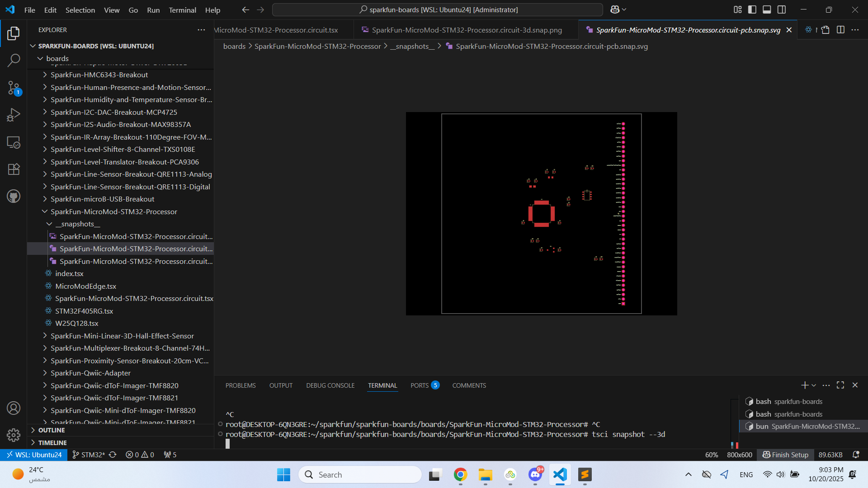Viewport: 868px width, 488px height.
Task: Switch to the PORTS panel tab
Action: coord(419,385)
